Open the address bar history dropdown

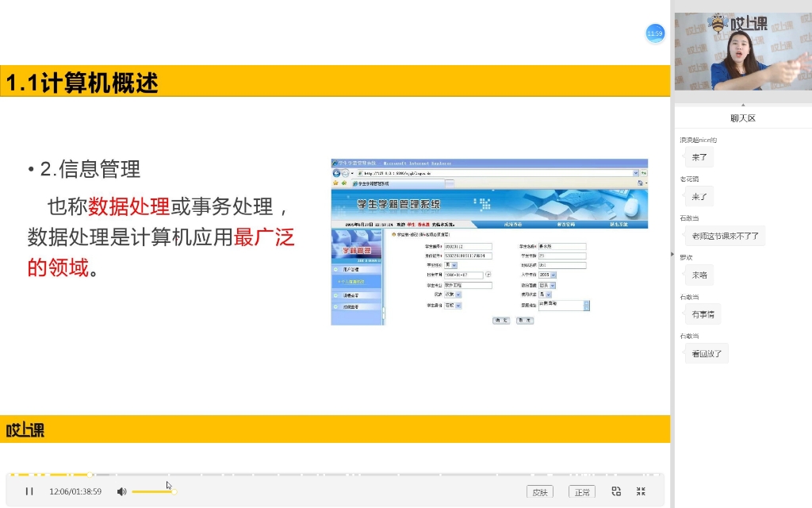pos(635,172)
